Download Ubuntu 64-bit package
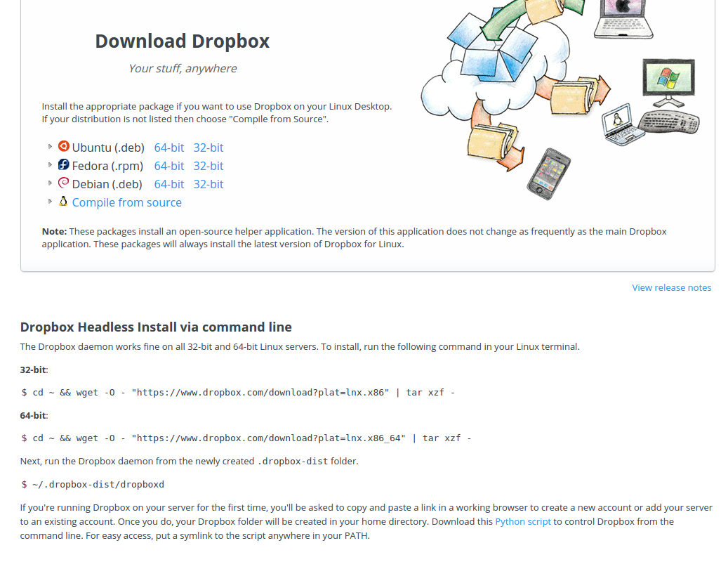This screenshot has height=562, width=728. click(x=169, y=148)
